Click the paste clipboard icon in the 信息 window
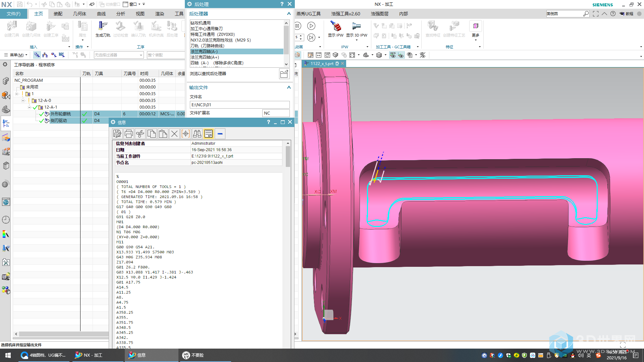 point(163,134)
